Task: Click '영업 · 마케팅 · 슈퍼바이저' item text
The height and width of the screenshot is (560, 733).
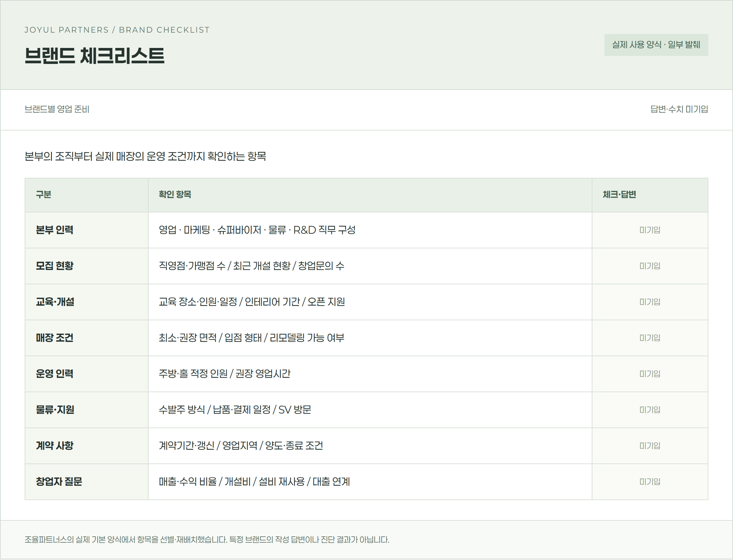Action: pos(210,230)
